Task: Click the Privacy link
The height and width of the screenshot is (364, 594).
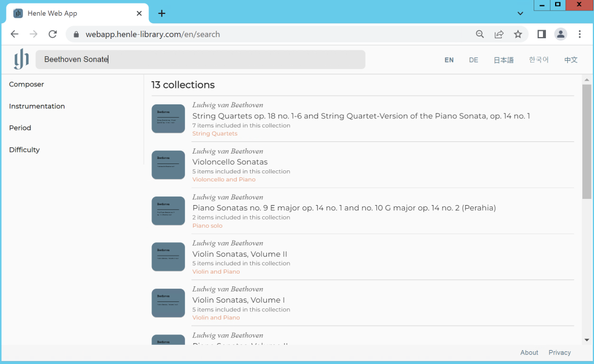Action: 559,352
